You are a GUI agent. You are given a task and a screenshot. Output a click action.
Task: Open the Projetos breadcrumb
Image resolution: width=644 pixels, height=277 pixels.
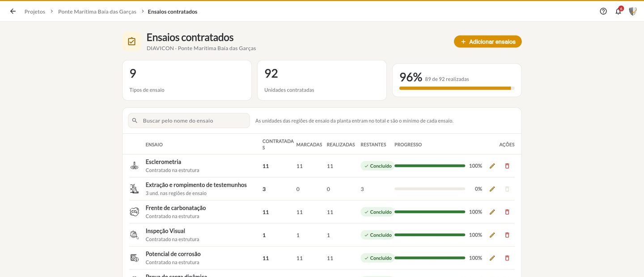(35, 12)
